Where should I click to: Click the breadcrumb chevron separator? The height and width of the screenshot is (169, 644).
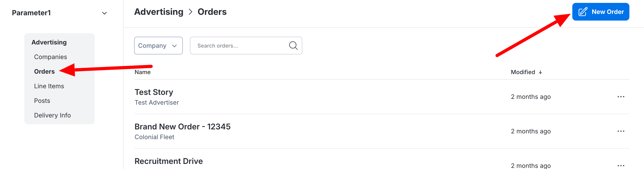click(x=191, y=12)
